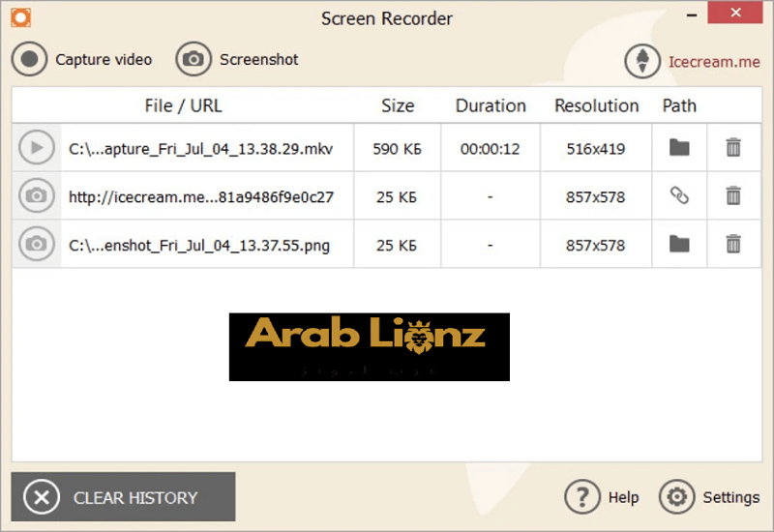
Task: Select the C:\...enshot_Fri_Jul_04_13.37.55.png file name
Action: [199, 246]
